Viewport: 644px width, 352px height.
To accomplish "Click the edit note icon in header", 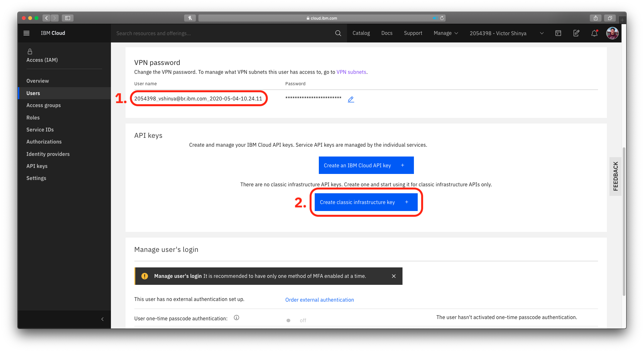I will [576, 33].
